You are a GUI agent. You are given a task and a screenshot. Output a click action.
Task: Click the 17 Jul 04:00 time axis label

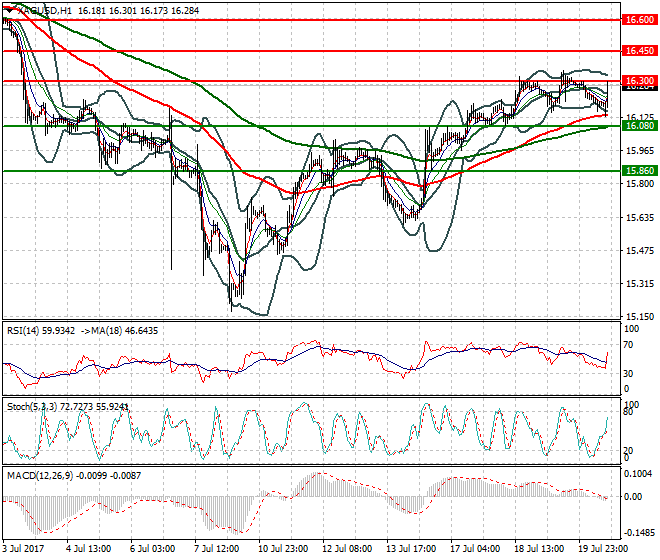475,549
